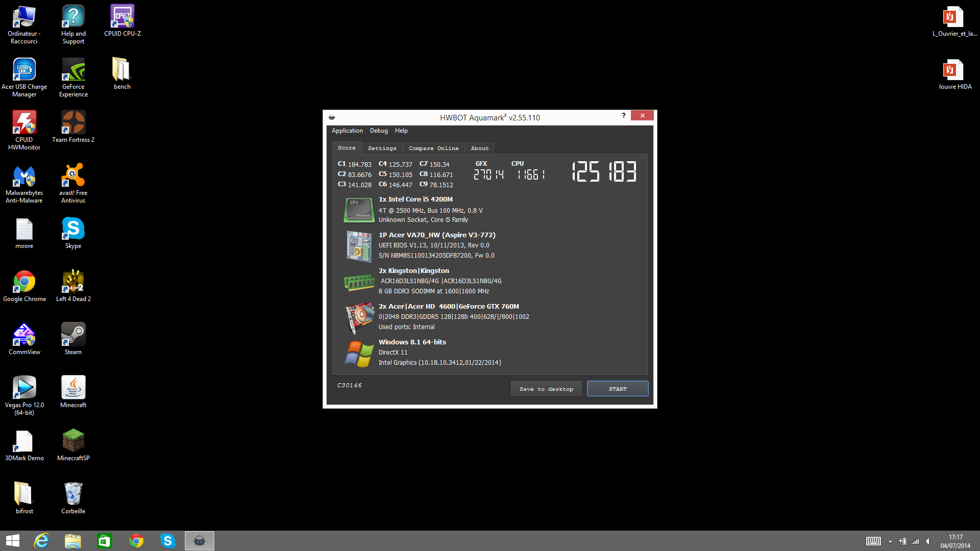Open the Help menu in Aquamark
This screenshot has height=551, width=980.
click(x=401, y=131)
